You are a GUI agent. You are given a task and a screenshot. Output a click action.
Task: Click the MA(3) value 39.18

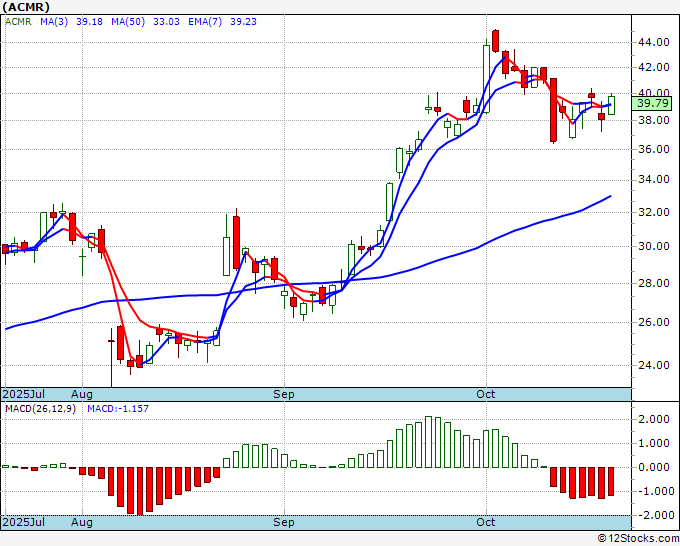click(x=89, y=22)
